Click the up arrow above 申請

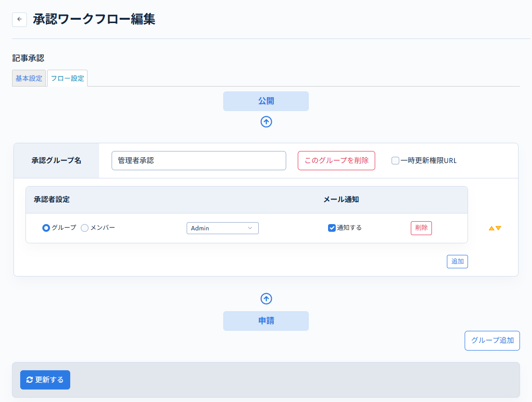266,299
